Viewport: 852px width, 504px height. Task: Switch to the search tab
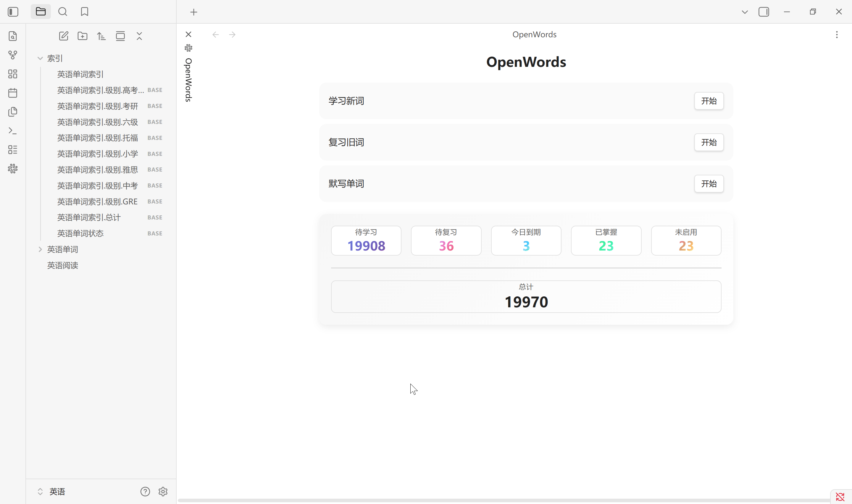(62, 12)
